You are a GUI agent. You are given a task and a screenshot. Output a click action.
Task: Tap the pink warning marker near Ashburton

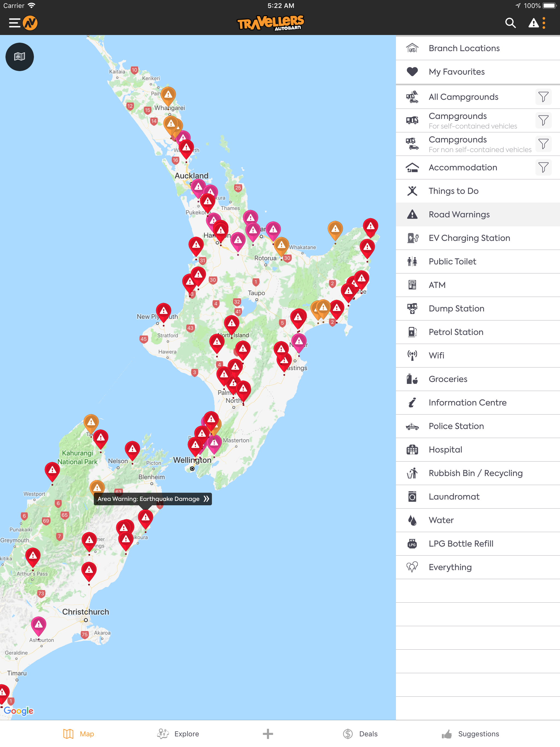pos(39,625)
